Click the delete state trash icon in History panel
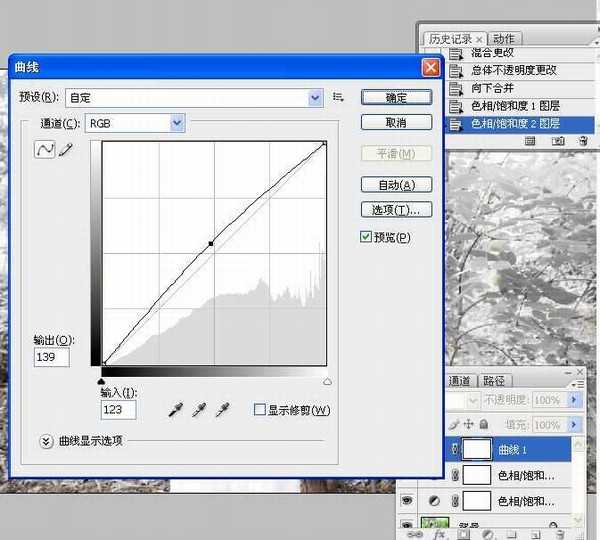 [584, 142]
